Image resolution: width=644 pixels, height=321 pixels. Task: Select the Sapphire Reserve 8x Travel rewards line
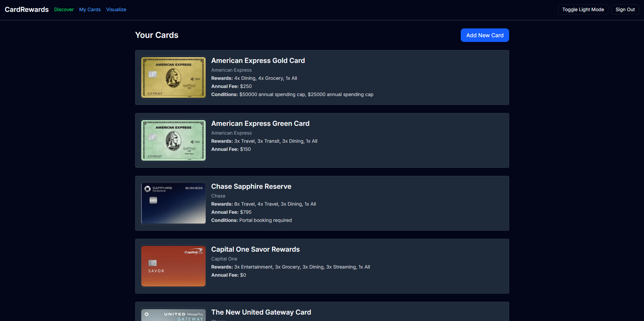tap(264, 204)
